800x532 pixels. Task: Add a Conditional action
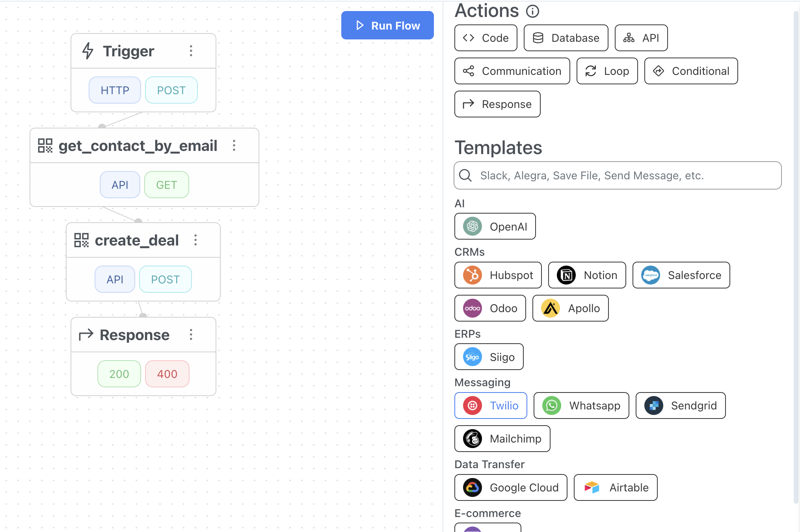click(691, 71)
